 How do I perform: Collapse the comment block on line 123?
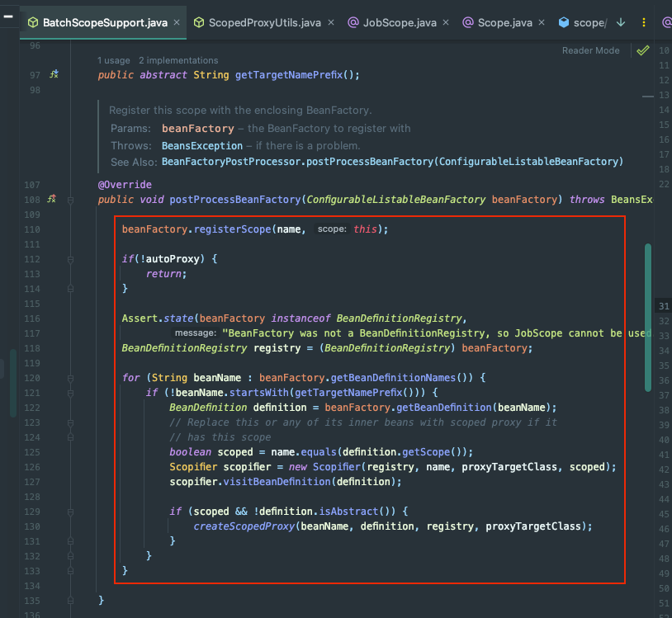coord(71,422)
